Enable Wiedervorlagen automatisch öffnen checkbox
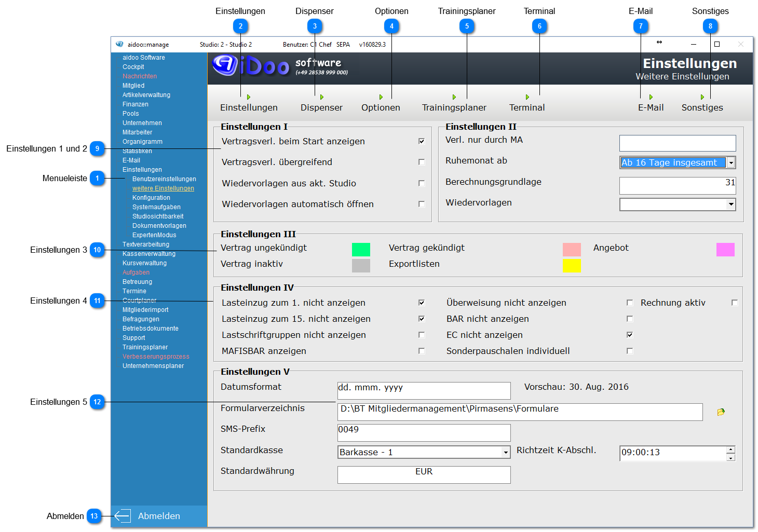This screenshot has height=532, width=758. [x=422, y=204]
